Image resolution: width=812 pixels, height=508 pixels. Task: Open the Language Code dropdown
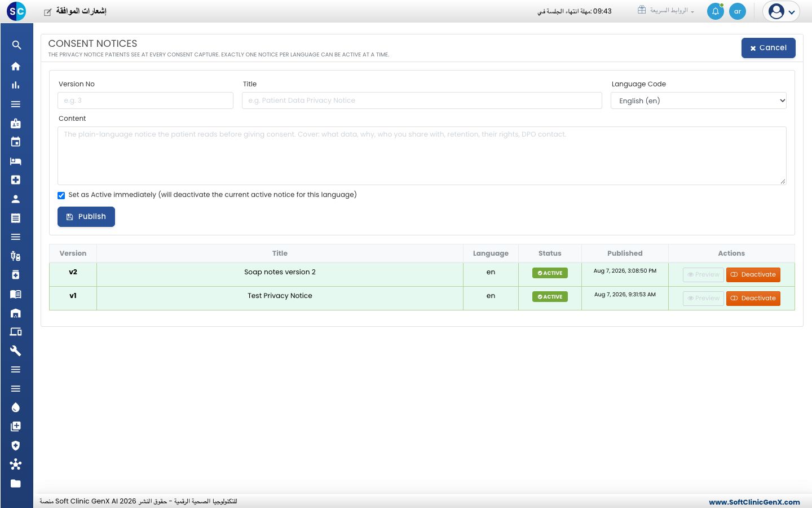tap(699, 100)
